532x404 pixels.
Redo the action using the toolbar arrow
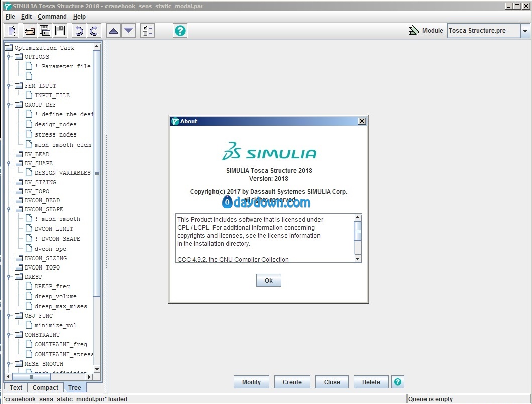point(94,31)
